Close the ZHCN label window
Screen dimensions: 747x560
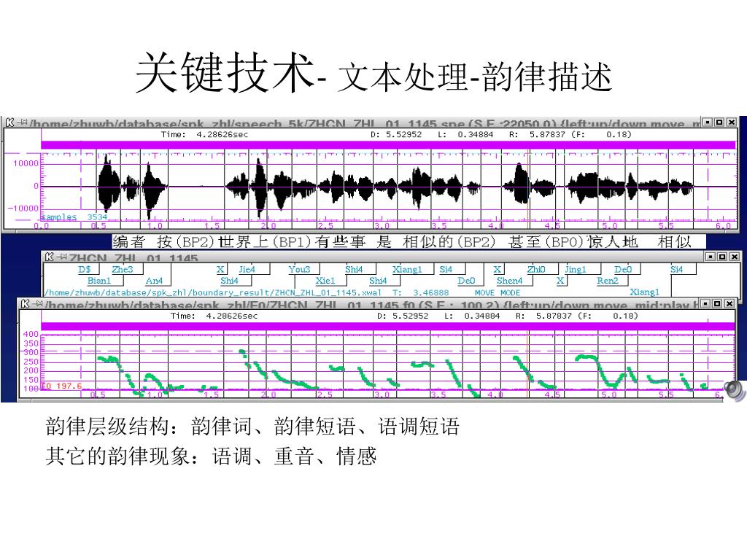pyautogui.click(x=734, y=257)
